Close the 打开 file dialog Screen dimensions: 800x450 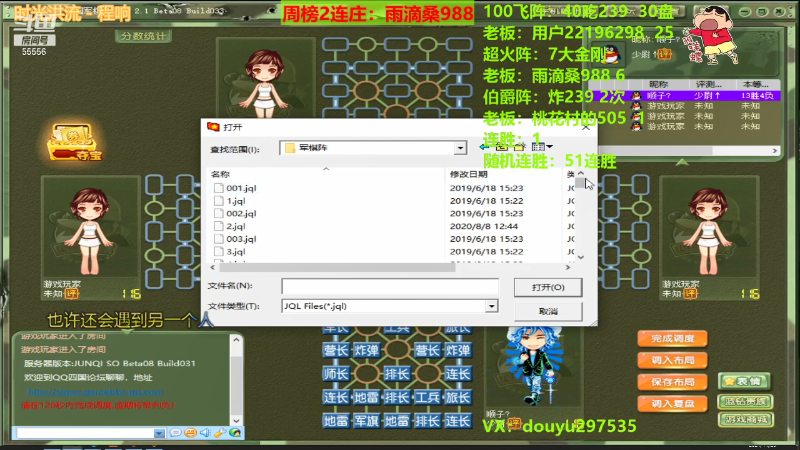[x=586, y=127]
